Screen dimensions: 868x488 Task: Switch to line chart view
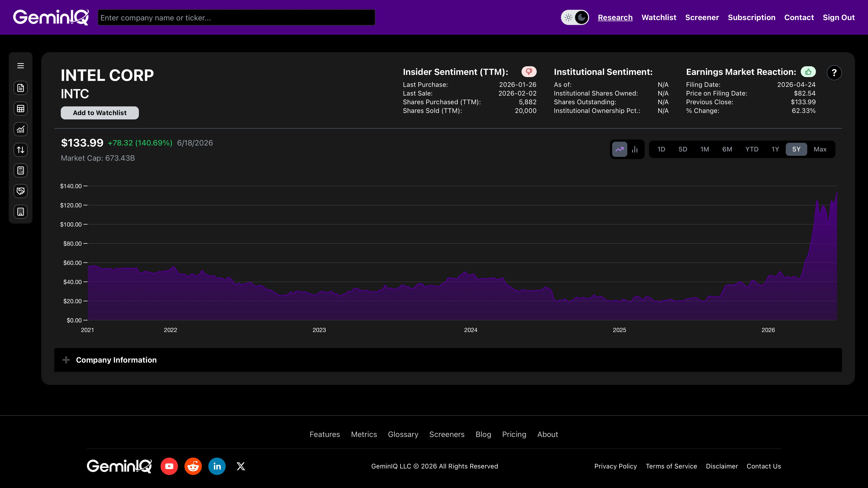coord(619,149)
